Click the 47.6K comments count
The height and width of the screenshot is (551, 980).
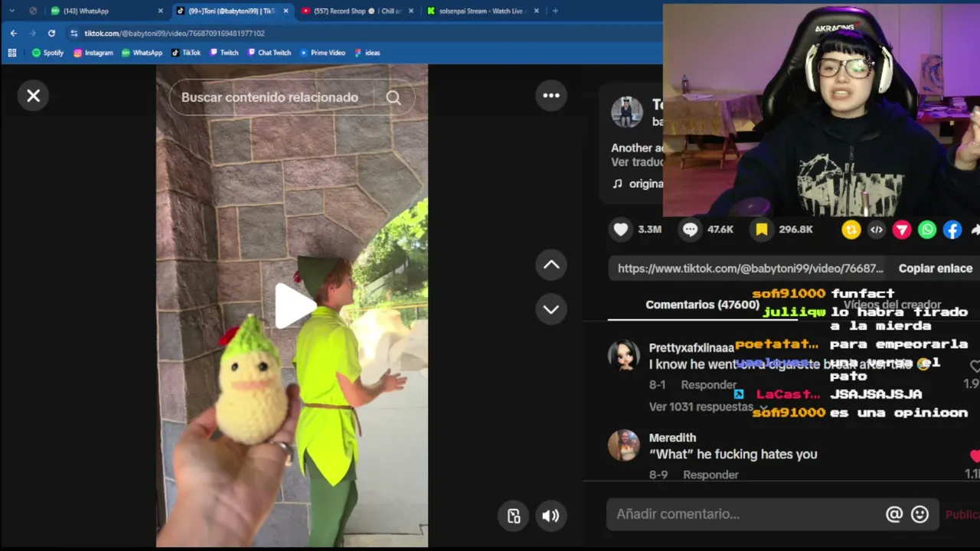(720, 230)
